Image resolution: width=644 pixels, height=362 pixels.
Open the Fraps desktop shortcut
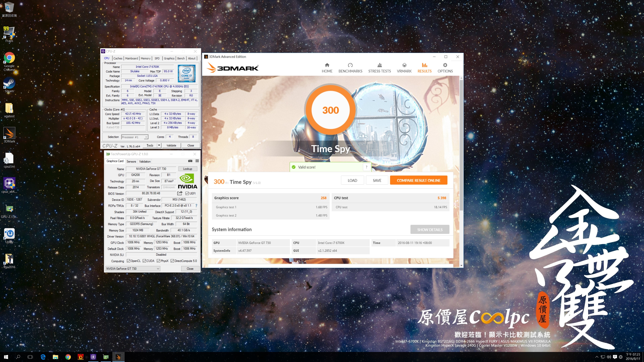tap(9, 34)
